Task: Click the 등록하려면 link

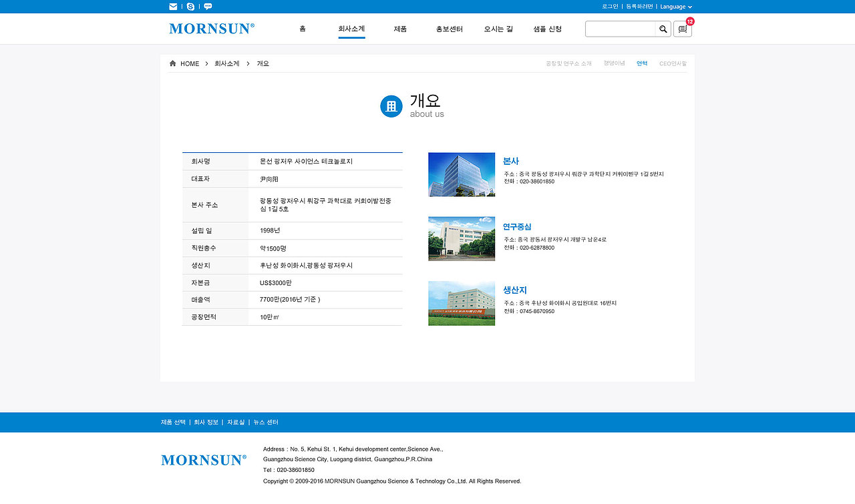Action: click(639, 7)
